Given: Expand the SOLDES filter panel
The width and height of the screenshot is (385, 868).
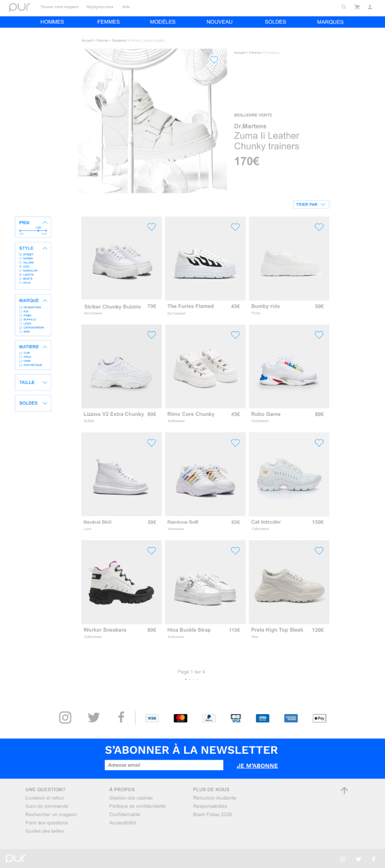Looking at the screenshot, I should pyautogui.click(x=33, y=403).
